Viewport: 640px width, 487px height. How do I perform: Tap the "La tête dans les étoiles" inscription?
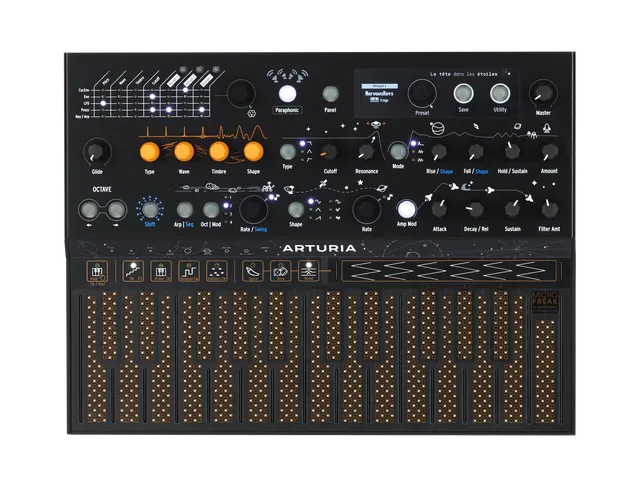(463, 74)
